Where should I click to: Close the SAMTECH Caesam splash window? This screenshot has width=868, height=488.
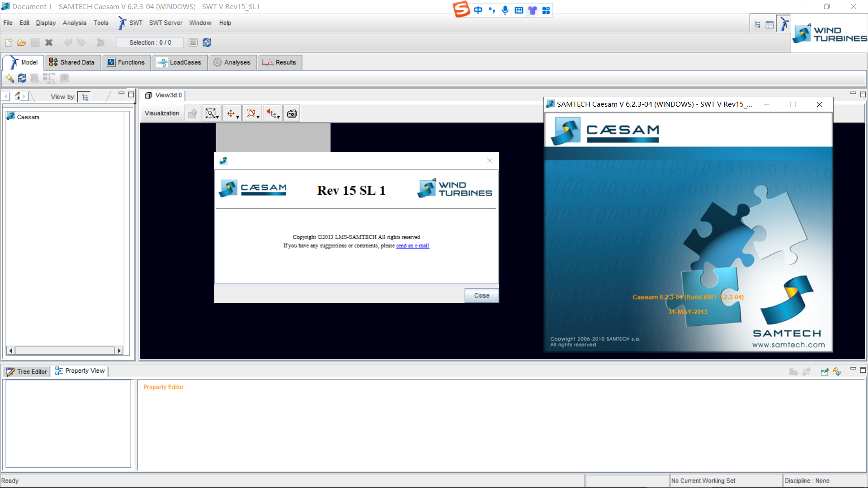click(x=819, y=104)
